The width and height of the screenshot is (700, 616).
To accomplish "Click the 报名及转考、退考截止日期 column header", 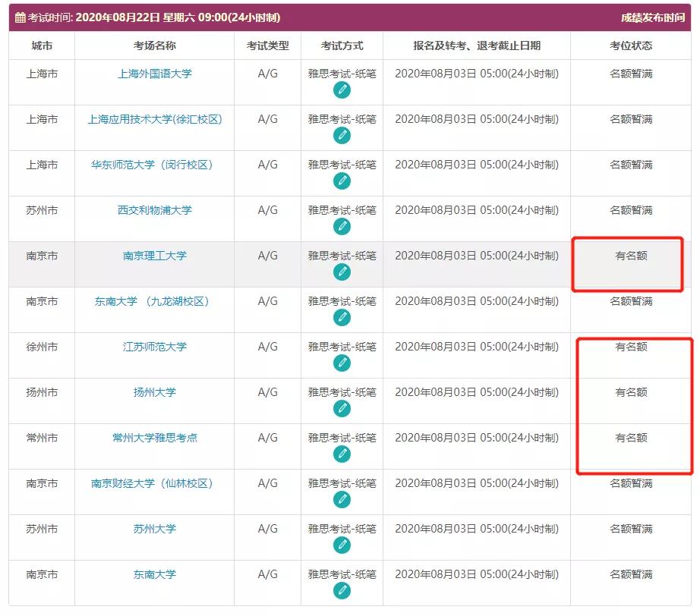I will (x=477, y=46).
